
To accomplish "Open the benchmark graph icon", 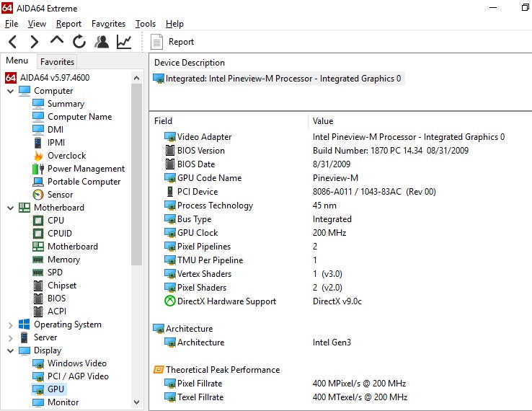I will point(124,42).
